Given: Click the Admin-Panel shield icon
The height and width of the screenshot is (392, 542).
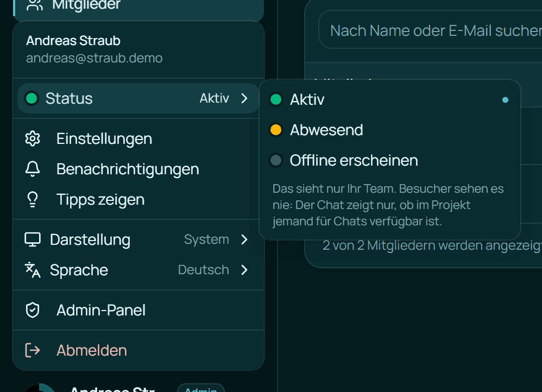Looking at the screenshot, I should point(33,310).
